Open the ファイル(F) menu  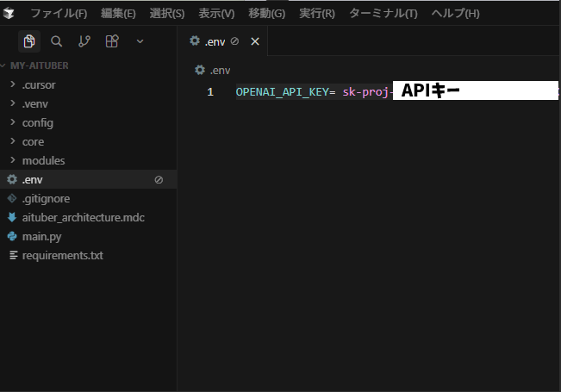tap(59, 14)
